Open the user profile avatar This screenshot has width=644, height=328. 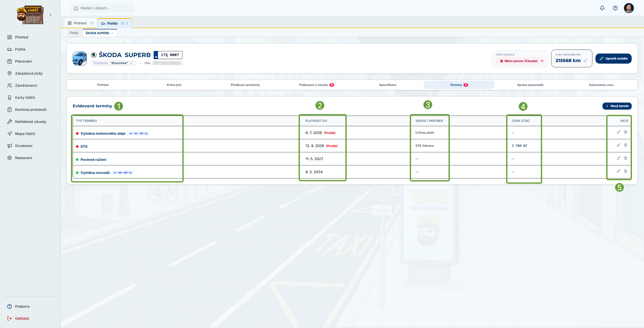coord(629,8)
